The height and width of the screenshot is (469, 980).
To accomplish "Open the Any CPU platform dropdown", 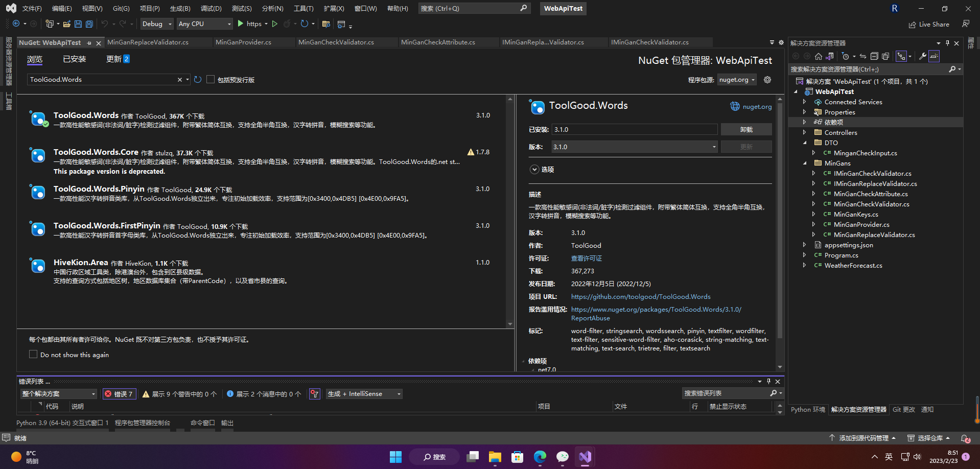I will tap(204, 24).
